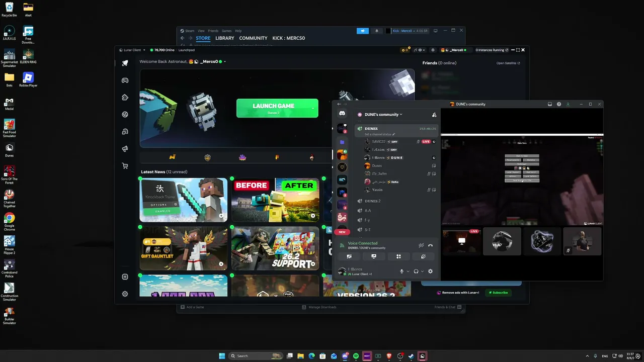The image size is (644, 362).
Task: Open the BEFORE AFTER news thumbnail
Action: (x=275, y=200)
